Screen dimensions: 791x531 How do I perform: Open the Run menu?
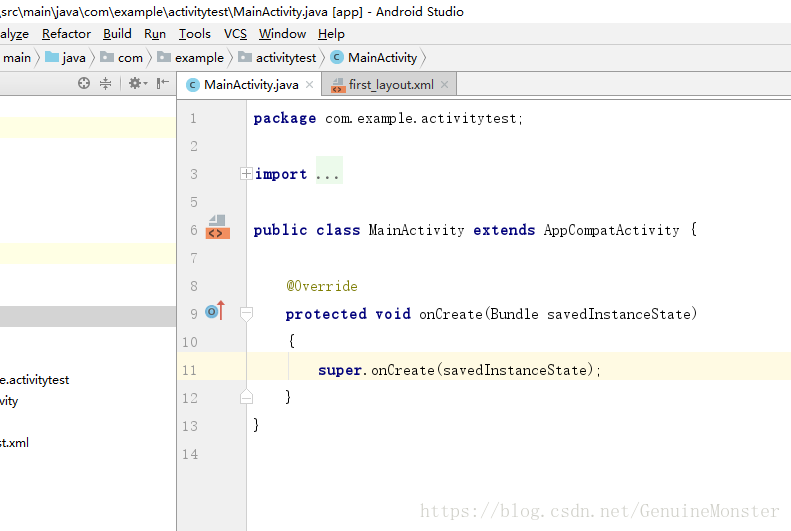pos(155,34)
